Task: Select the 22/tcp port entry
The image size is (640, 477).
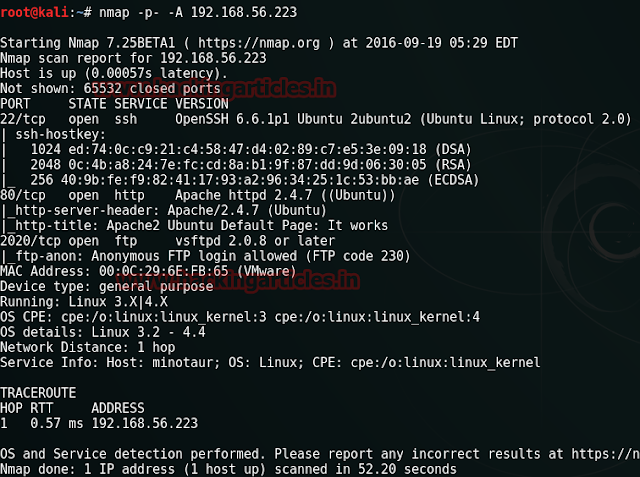Action: pyautogui.click(x=23, y=117)
